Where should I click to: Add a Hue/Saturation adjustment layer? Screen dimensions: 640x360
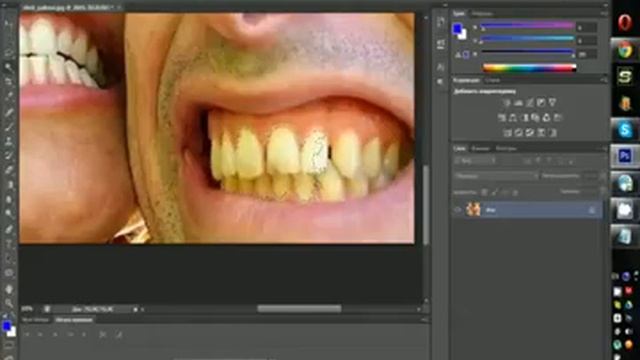click(x=502, y=118)
